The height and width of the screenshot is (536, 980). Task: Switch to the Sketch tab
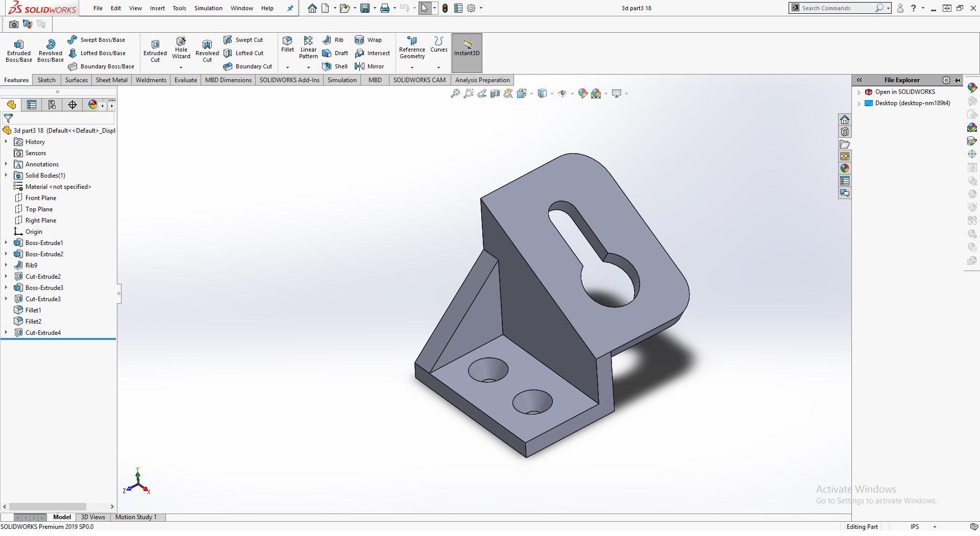[46, 80]
